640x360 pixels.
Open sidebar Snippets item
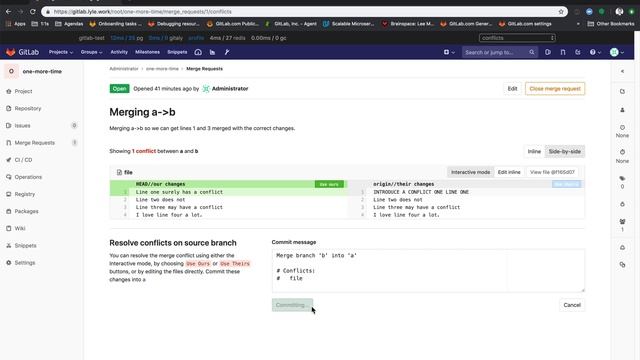click(x=25, y=246)
